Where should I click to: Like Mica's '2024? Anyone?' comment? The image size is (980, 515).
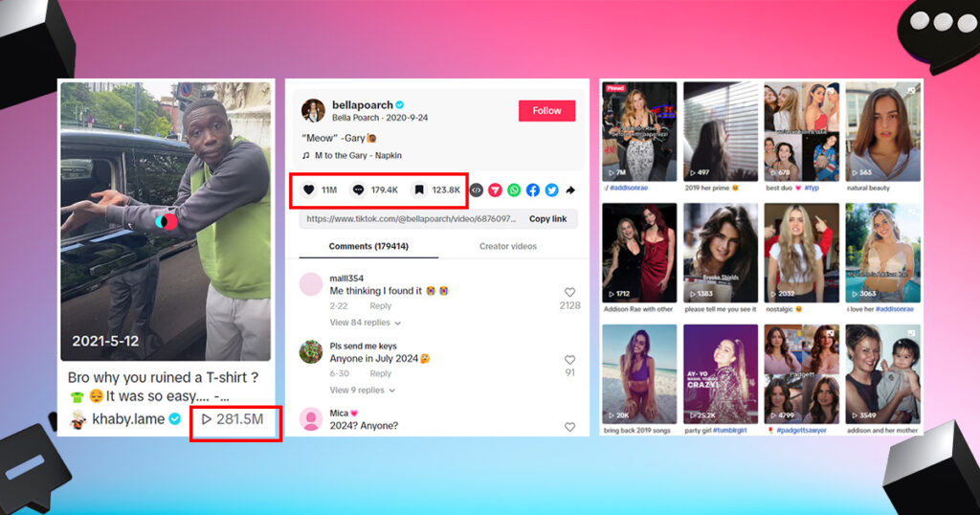[x=569, y=427]
